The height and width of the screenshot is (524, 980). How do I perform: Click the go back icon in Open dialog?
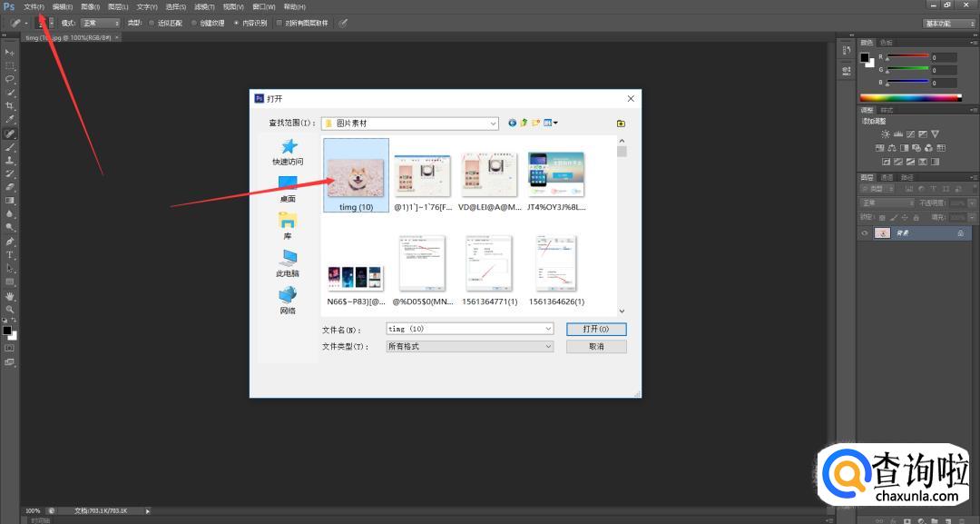coord(513,124)
